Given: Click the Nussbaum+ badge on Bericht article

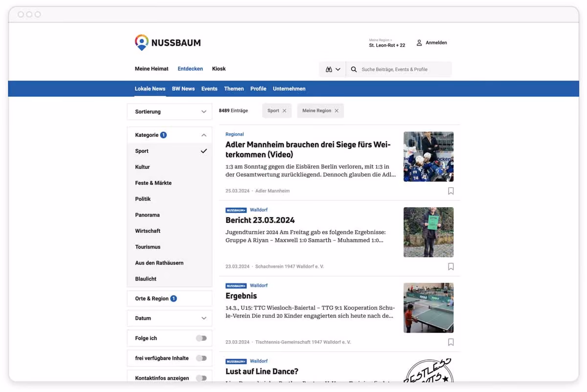Looking at the screenshot, I should (x=236, y=210).
